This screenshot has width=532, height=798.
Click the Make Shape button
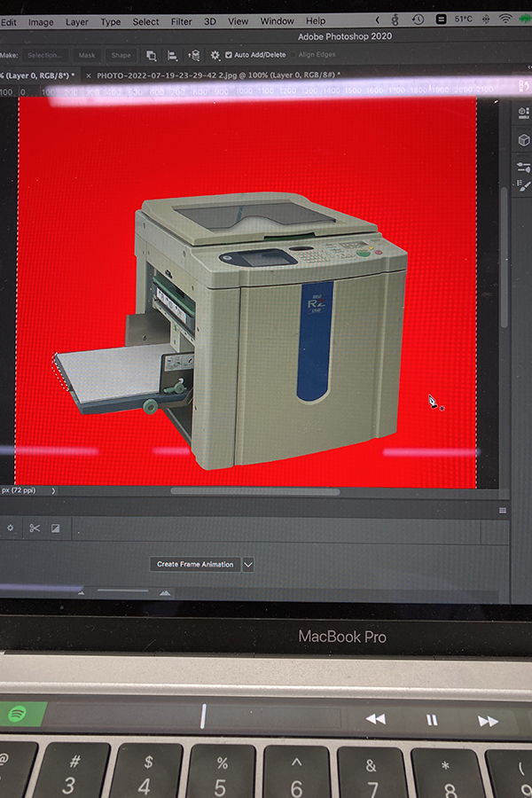(x=121, y=55)
